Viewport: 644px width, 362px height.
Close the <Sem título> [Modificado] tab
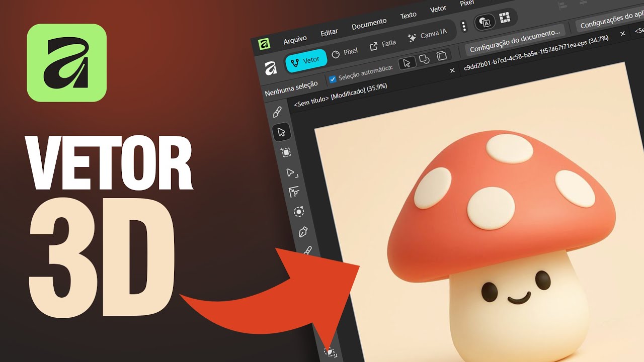pos(452,70)
